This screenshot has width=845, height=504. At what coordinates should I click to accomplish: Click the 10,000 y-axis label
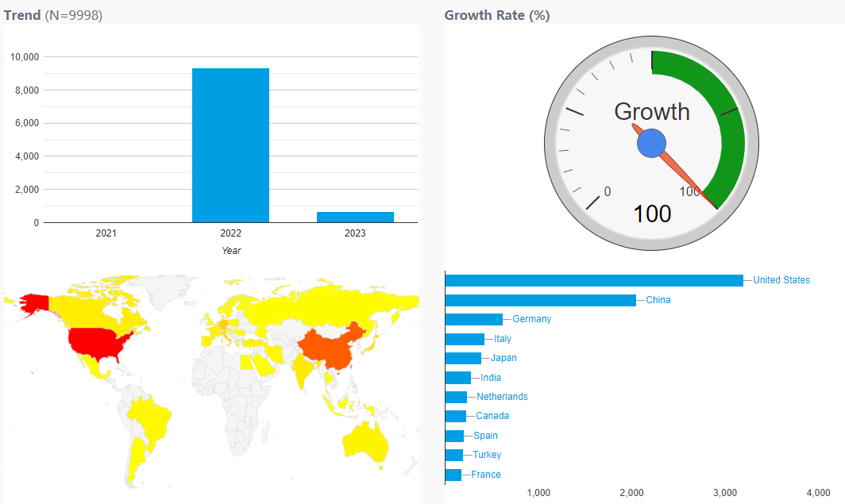25,56
